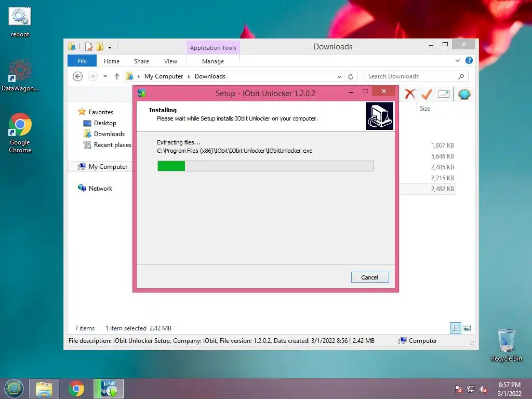Image resolution: width=532 pixels, height=399 pixels.
Task: Open the View ribbon tab
Action: [x=170, y=61]
